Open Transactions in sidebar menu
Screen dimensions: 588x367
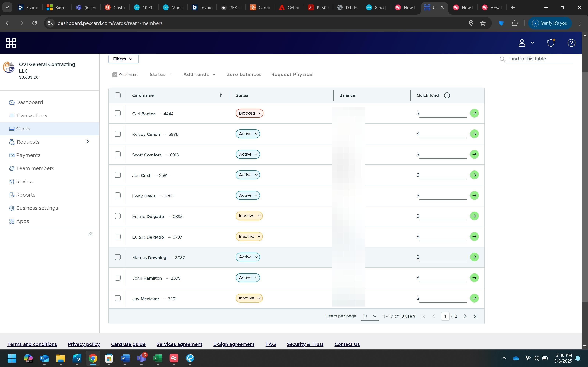click(32, 116)
